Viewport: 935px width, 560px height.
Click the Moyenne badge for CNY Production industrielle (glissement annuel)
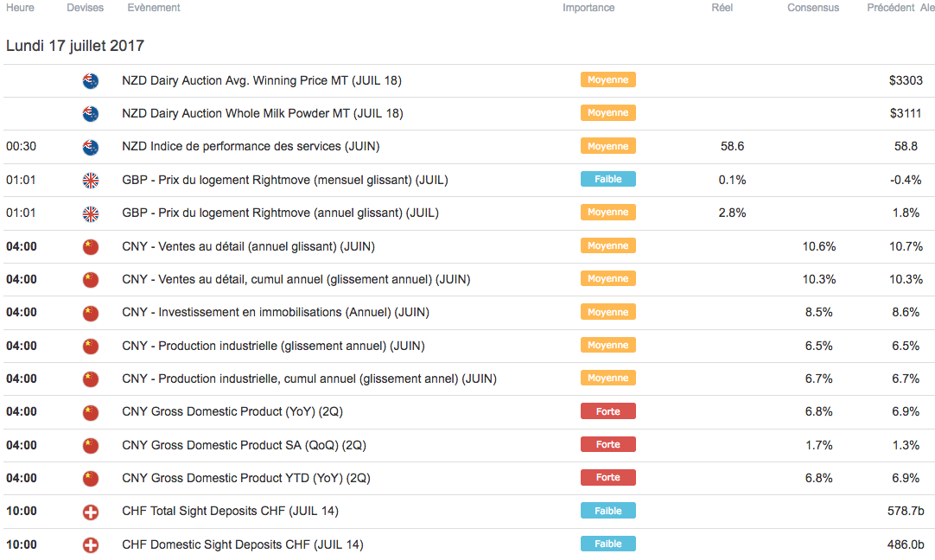(607, 346)
